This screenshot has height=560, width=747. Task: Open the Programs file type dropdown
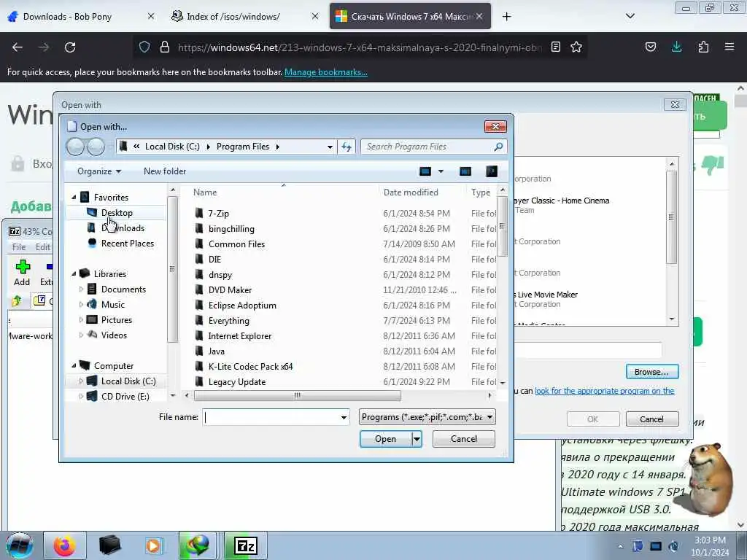(427, 417)
